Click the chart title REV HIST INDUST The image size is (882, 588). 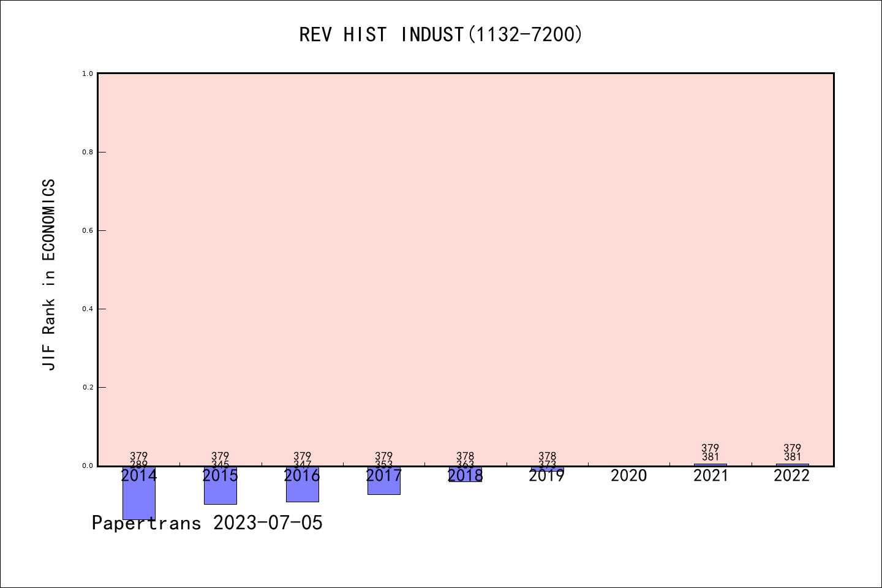440,34
